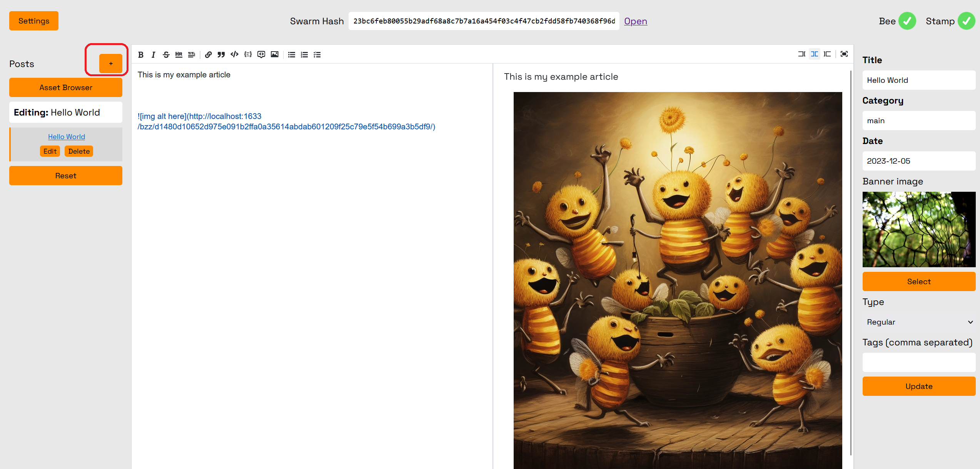980x469 pixels.
Task: Toggle bold formatting in the editor toolbar
Action: click(141, 55)
